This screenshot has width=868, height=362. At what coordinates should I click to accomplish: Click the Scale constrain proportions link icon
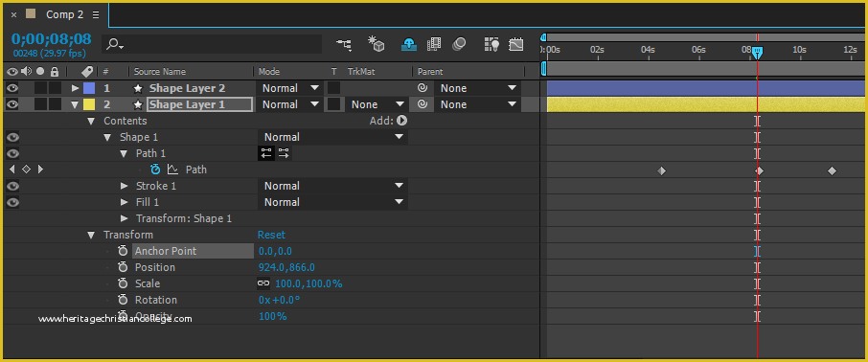(263, 283)
